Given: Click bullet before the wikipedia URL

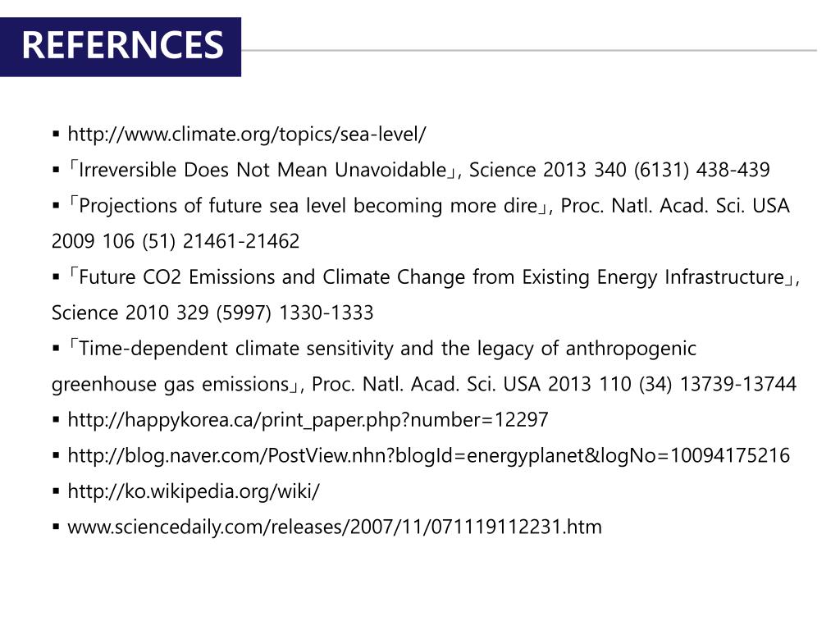Looking at the screenshot, I should pyautogui.click(x=57, y=491).
